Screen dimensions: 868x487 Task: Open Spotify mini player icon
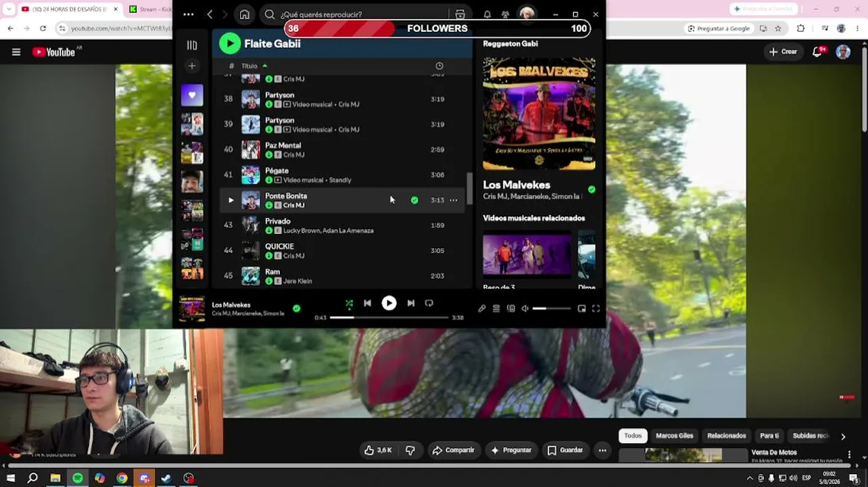point(581,308)
